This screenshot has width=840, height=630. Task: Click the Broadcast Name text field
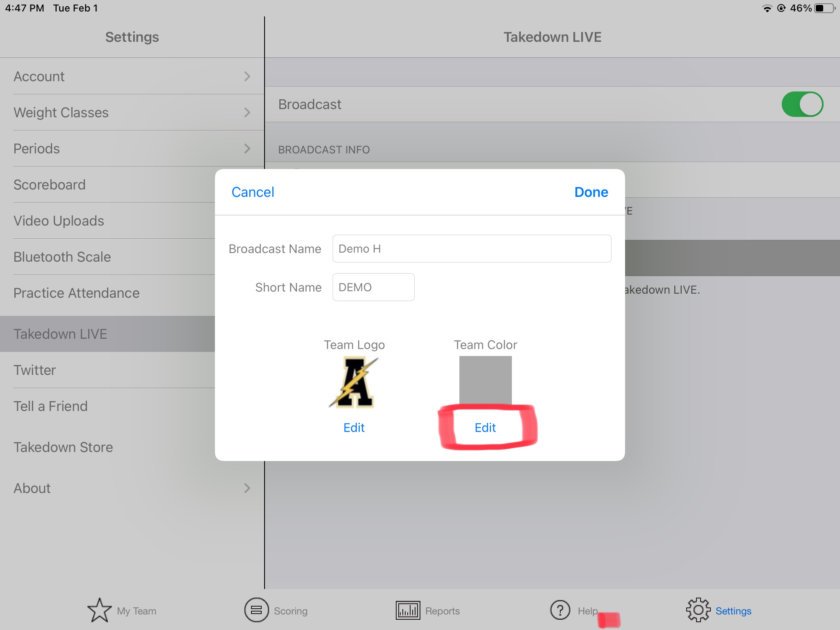pos(472,249)
